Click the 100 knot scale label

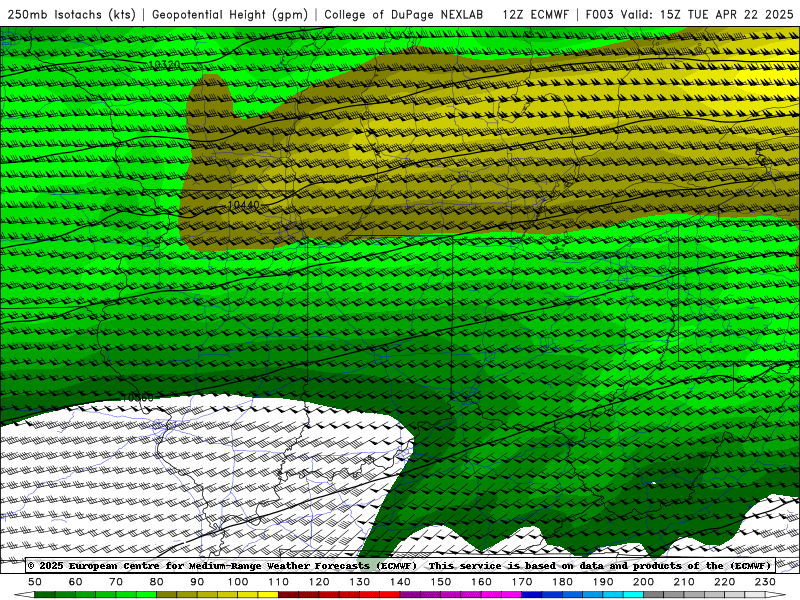click(x=238, y=582)
